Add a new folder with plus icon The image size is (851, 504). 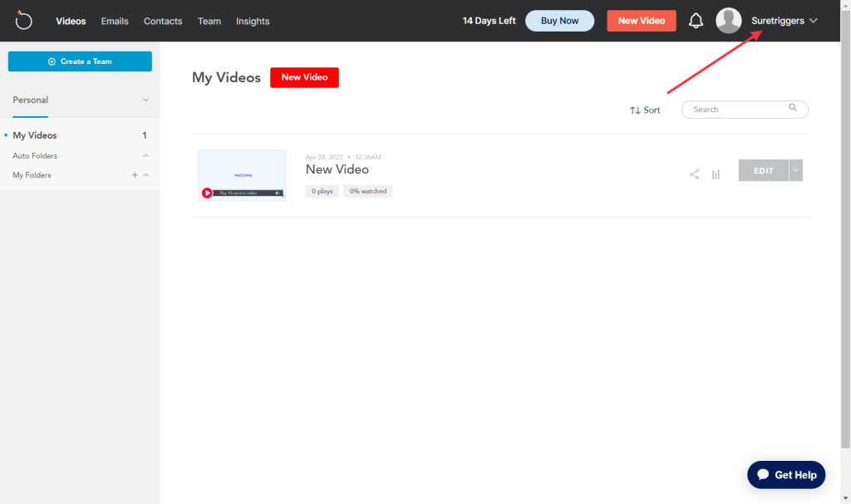(135, 175)
